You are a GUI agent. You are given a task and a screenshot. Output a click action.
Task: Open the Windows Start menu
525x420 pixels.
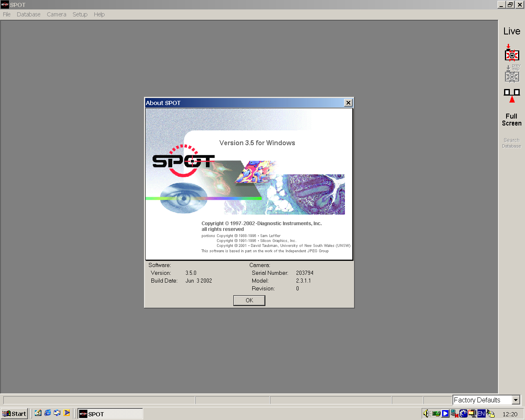14,414
